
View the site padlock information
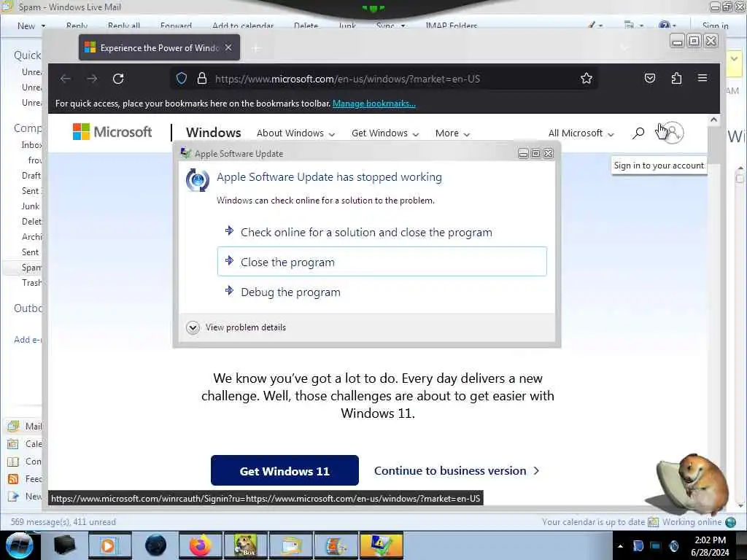[202, 79]
